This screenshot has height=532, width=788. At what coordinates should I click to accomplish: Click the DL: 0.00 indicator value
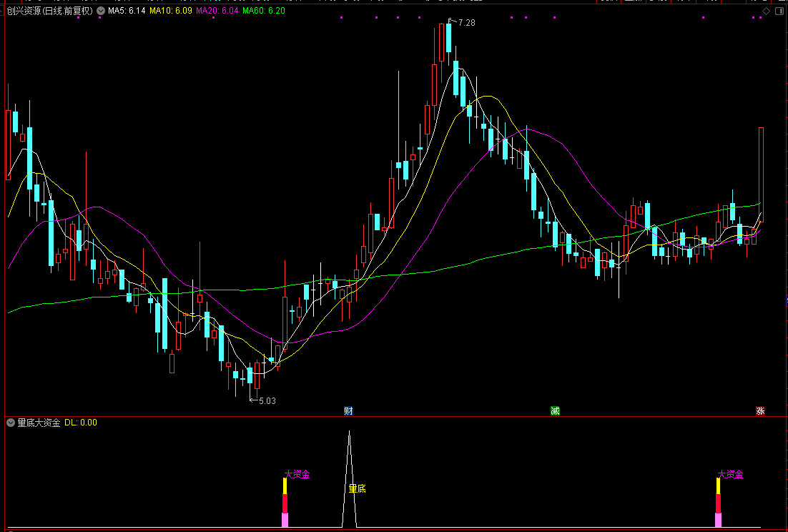click(81, 423)
